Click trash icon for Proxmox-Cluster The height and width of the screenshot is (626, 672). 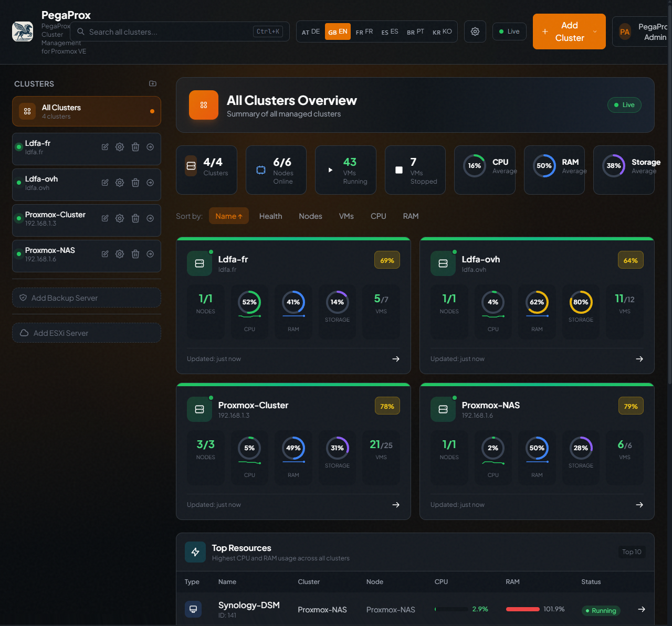135,218
